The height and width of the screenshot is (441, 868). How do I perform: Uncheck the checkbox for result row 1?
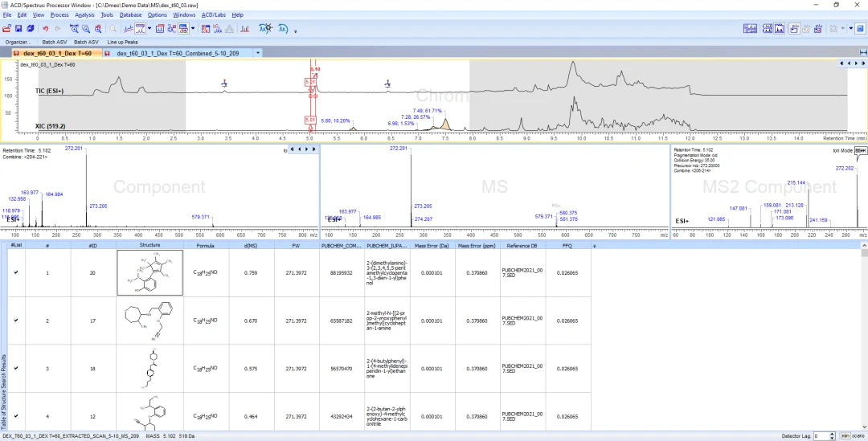point(15,272)
